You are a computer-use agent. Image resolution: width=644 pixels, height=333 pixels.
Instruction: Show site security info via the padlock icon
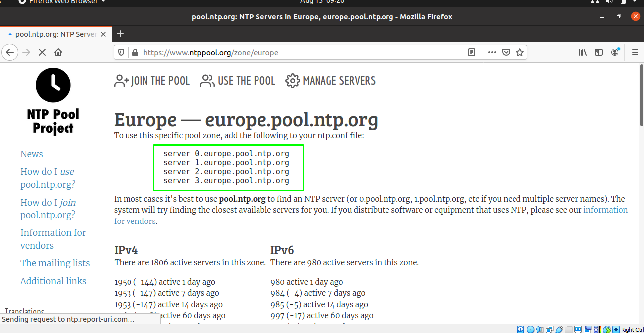click(134, 52)
